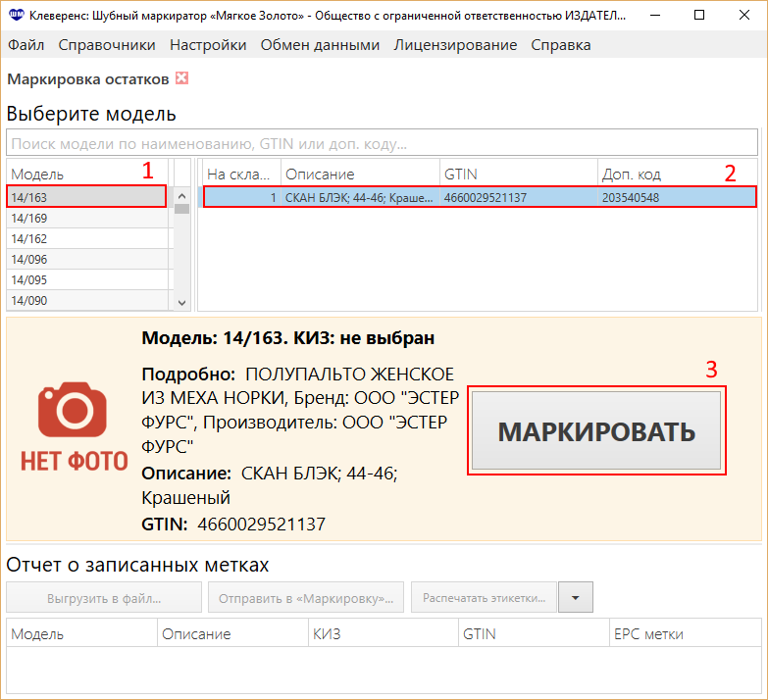Select model 14/096 in the list
This screenshot has height=700, width=768.
[86, 259]
